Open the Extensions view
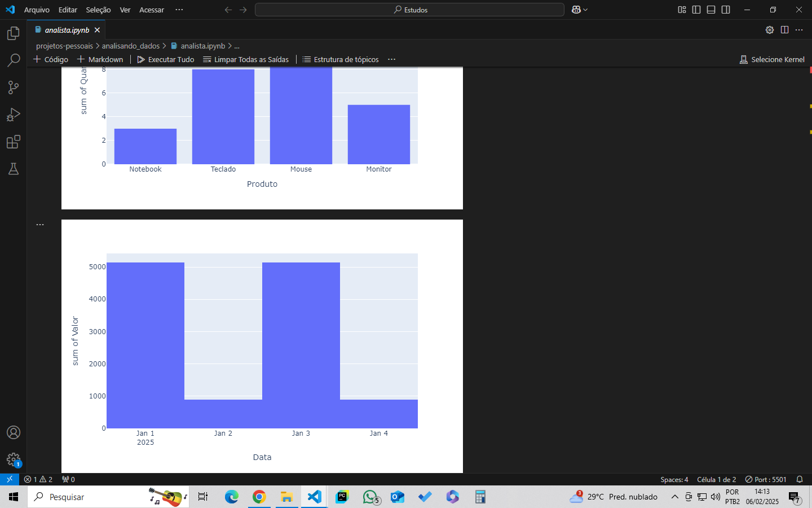812x508 pixels. pyautogui.click(x=14, y=142)
